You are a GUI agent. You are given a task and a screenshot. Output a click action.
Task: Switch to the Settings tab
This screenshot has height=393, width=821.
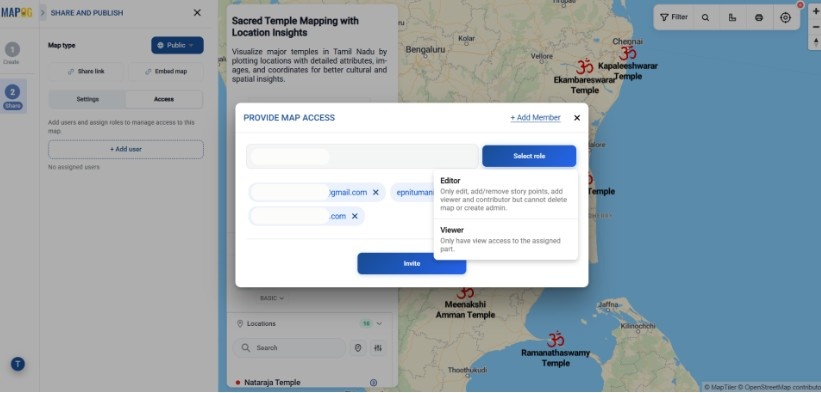87,99
